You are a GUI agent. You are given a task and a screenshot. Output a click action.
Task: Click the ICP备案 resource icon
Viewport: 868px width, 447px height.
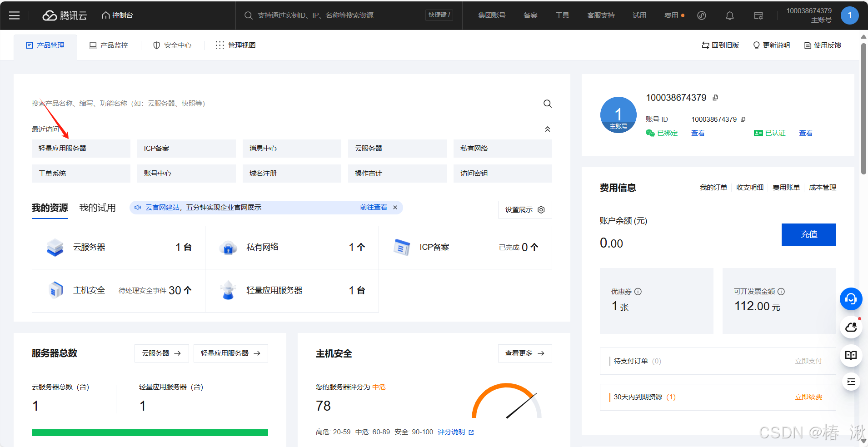[x=402, y=248]
